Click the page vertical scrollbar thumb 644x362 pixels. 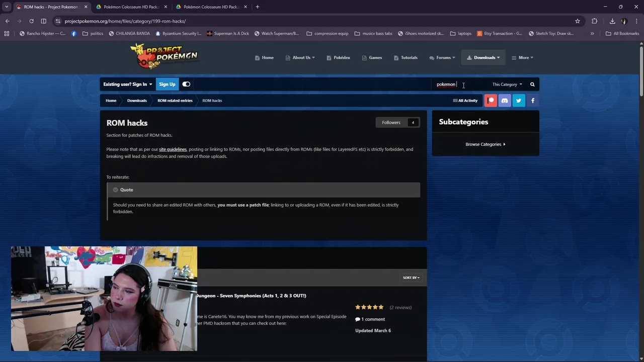(x=641, y=70)
